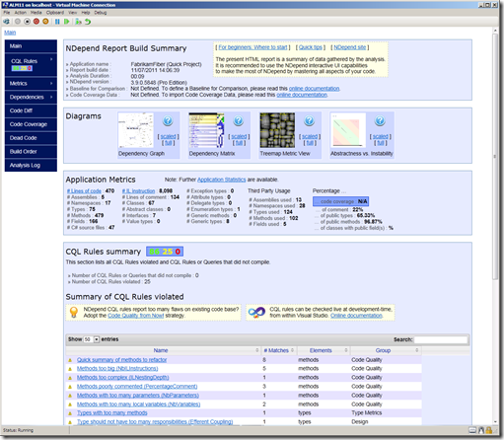Click warning icon beside Methods too complex row
This screenshot has width=504, height=440.
[x=70, y=378]
